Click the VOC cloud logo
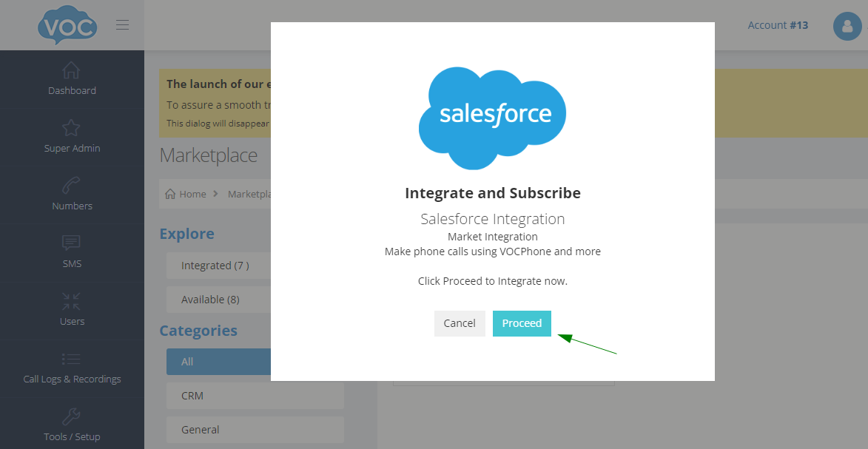 67,26
